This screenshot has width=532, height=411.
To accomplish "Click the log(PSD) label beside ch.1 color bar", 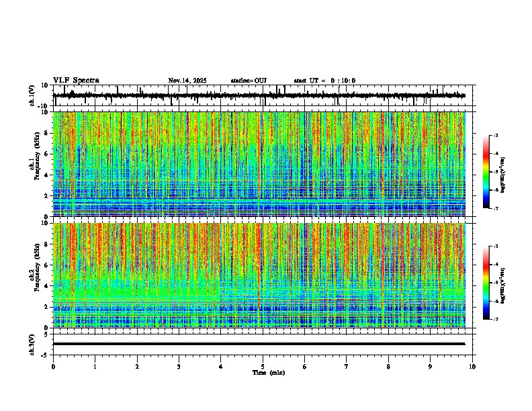I will click(x=502, y=175).
